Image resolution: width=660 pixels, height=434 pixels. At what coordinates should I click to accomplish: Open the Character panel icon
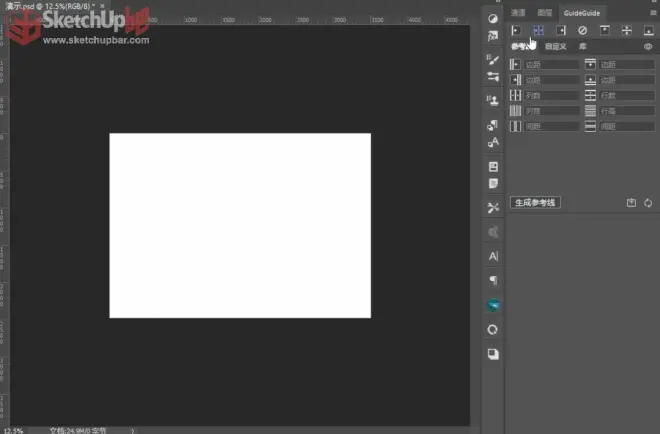click(493, 256)
